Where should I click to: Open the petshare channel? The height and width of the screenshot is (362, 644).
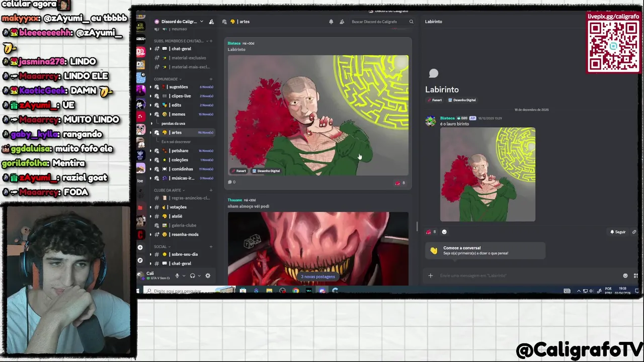pos(184,151)
